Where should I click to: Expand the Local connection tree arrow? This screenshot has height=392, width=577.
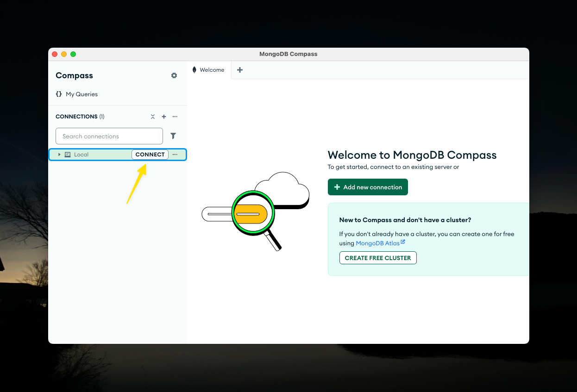point(59,155)
